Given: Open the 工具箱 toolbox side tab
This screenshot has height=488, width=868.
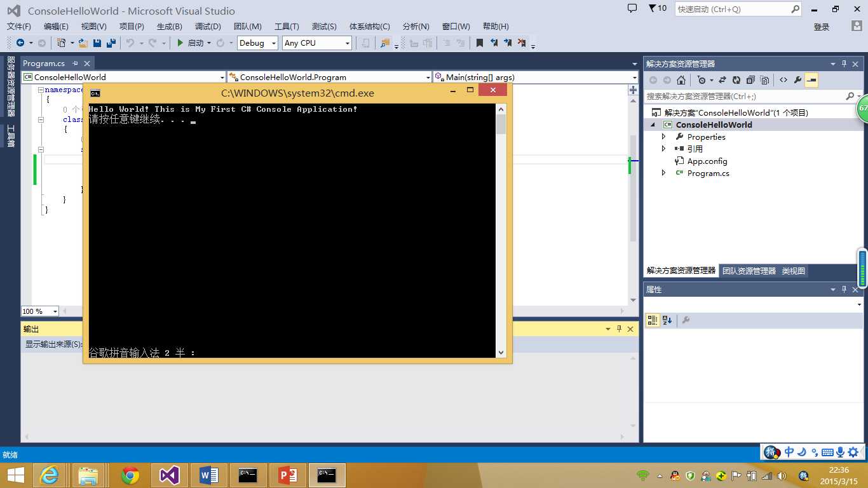Looking at the screenshot, I should coord(10,135).
